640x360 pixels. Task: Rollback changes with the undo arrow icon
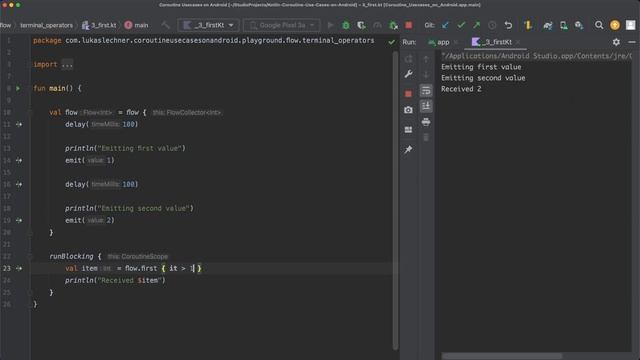pos(508,25)
